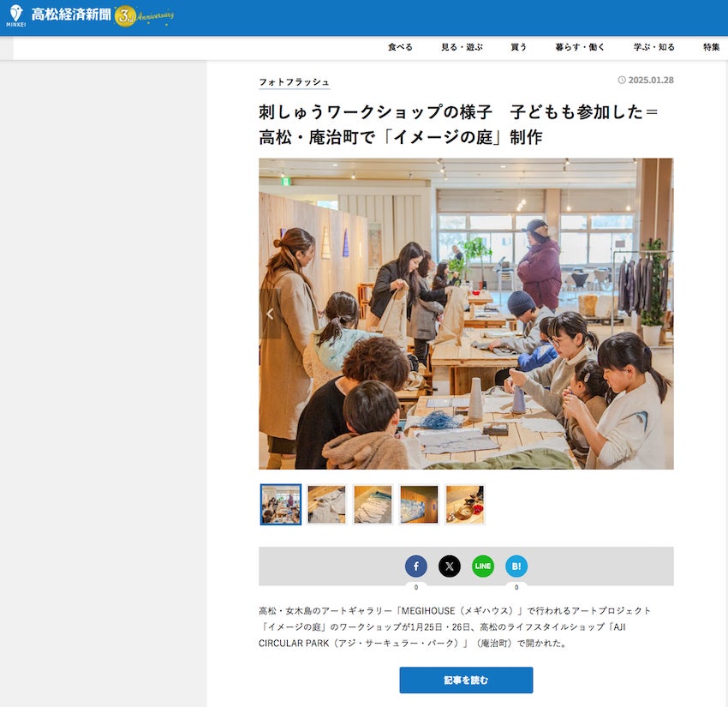Image resolution: width=728 pixels, height=707 pixels.
Task: Bookmark with the Hatena B! icon
Action: pos(516,566)
